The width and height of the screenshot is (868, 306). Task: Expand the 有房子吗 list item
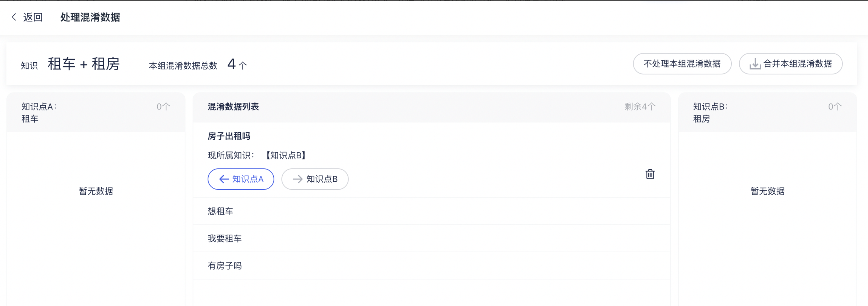[431, 266]
